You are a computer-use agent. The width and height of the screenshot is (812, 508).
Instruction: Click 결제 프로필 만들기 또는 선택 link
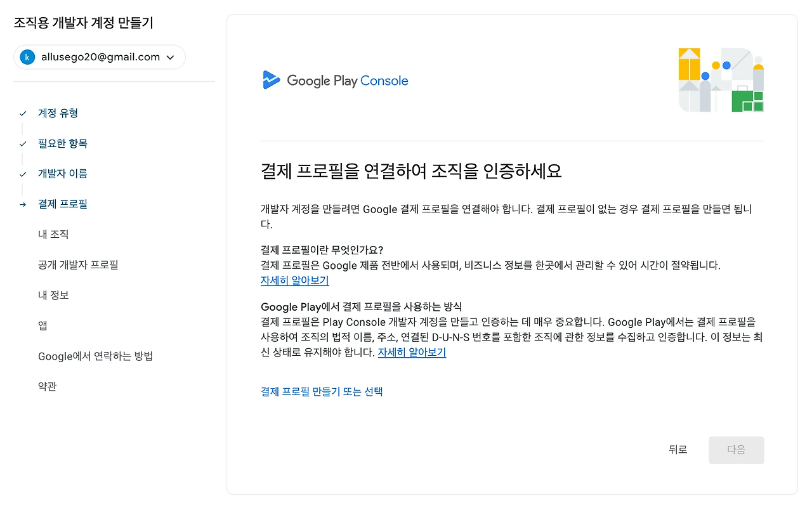(322, 391)
